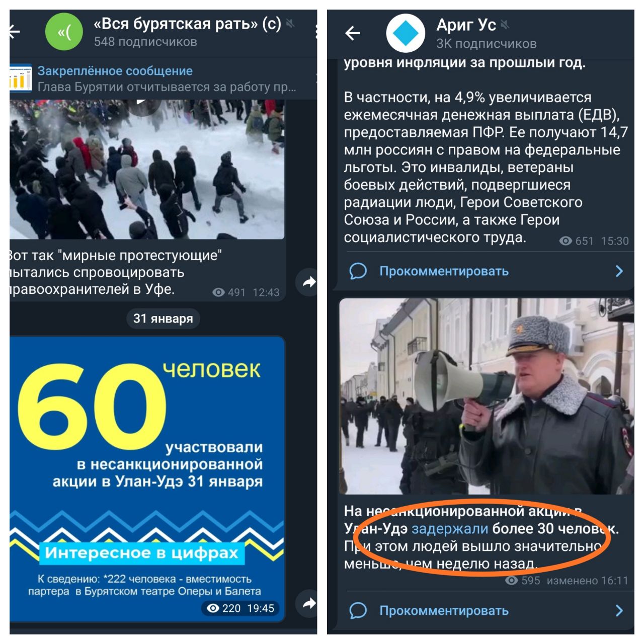Tap Прокомментировать under police megaphone post

[x=444, y=611]
